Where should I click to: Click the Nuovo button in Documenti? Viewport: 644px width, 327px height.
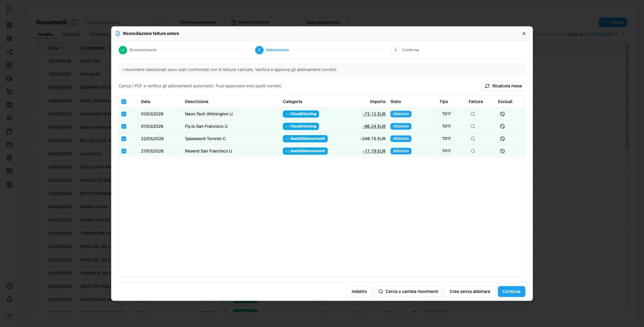point(613,22)
